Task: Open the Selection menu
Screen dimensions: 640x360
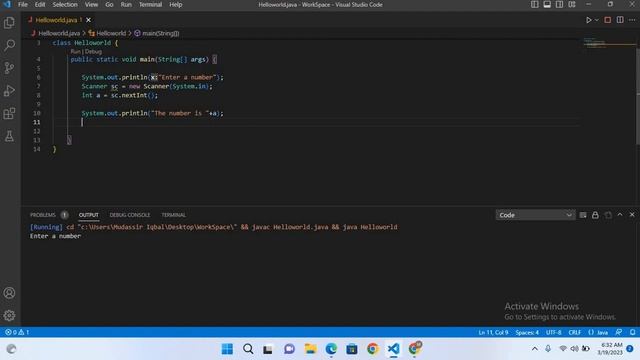Action: tap(65, 4)
